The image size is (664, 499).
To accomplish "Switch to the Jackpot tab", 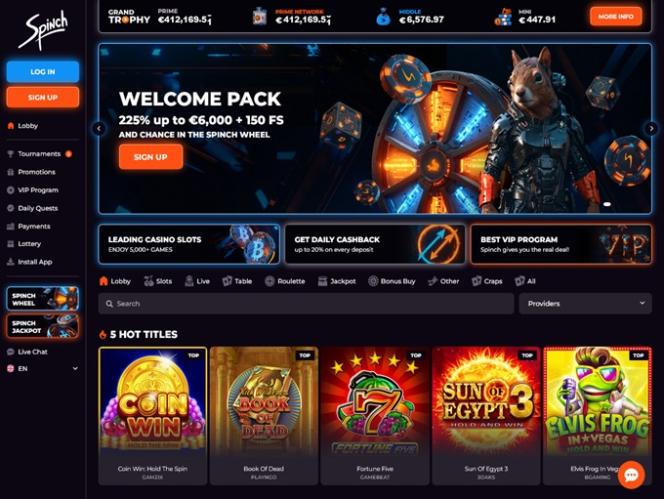I will pyautogui.click(x=337, y=281).
